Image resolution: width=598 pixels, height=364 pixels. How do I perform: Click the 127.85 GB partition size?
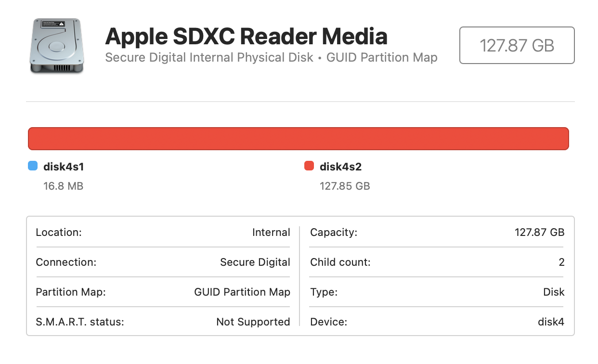coord(345,186)
